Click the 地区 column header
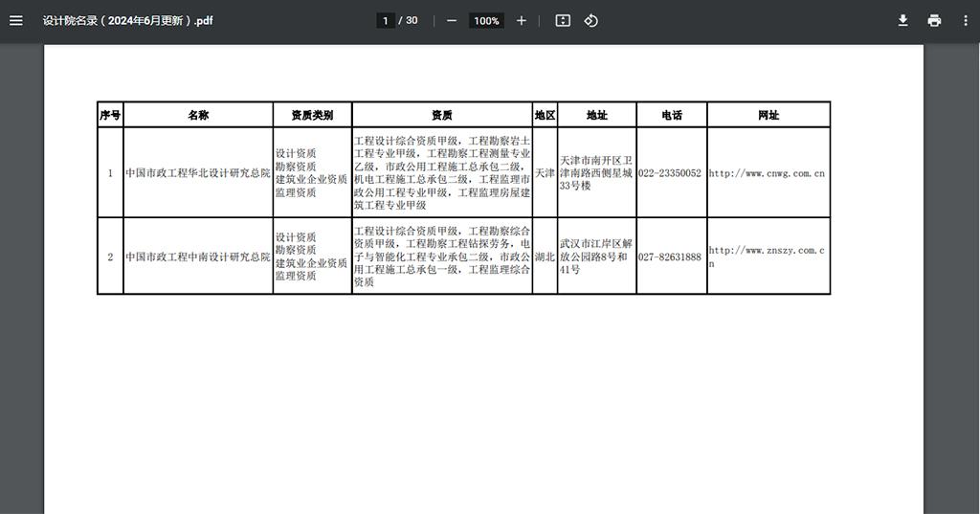Image resolution: width=980 pixels, height=514 pixels. [545, 115]
